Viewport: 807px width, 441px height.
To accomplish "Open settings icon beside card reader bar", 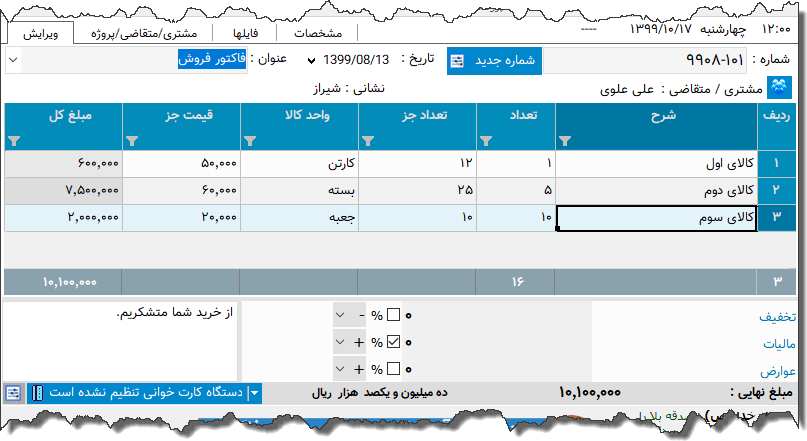I will pos(13,394).
